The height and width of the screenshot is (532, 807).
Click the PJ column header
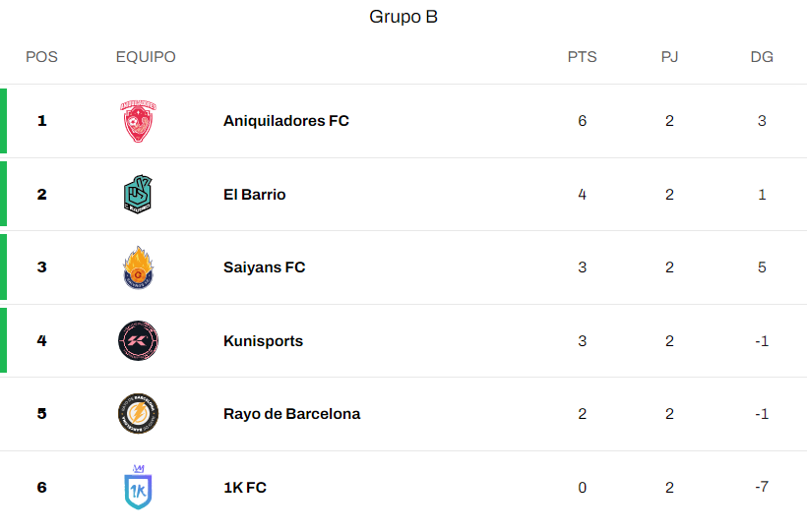click(669, 57)
